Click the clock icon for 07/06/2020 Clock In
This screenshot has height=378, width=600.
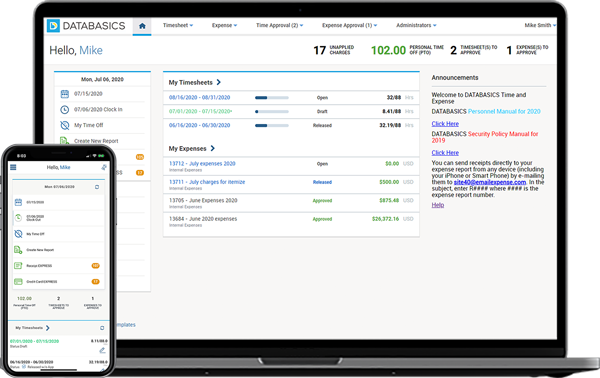pos(65,109)
